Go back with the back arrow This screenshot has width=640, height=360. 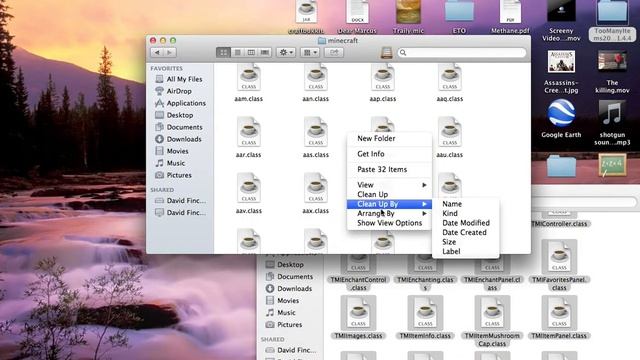pos(157,52)
